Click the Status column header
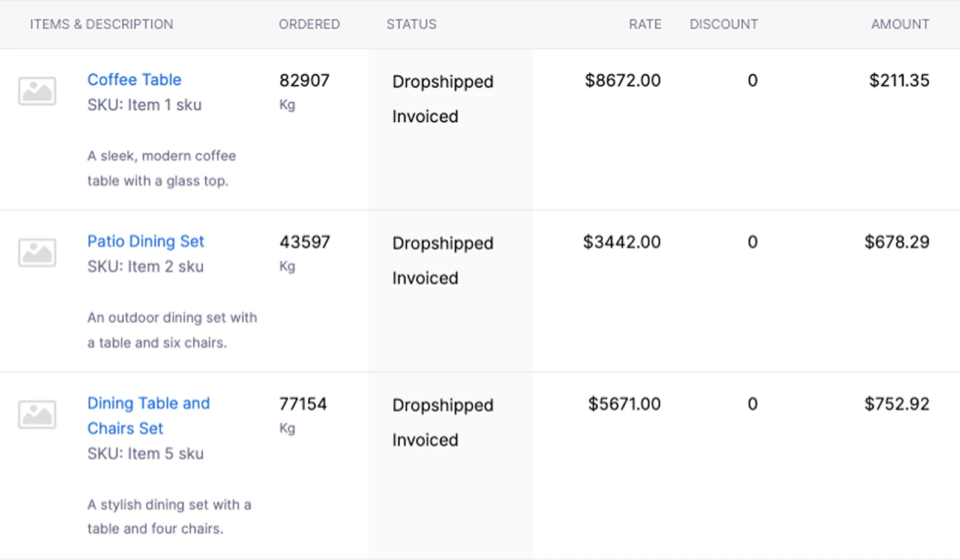This screenshot has width=960, height=560. coord(412,25)
